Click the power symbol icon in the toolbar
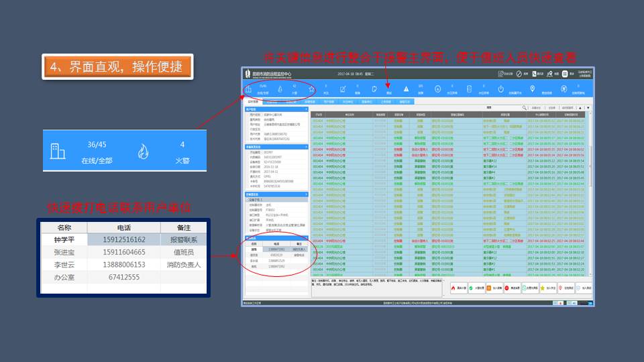This screenshot has height=362, width=644. click(500, 89)
